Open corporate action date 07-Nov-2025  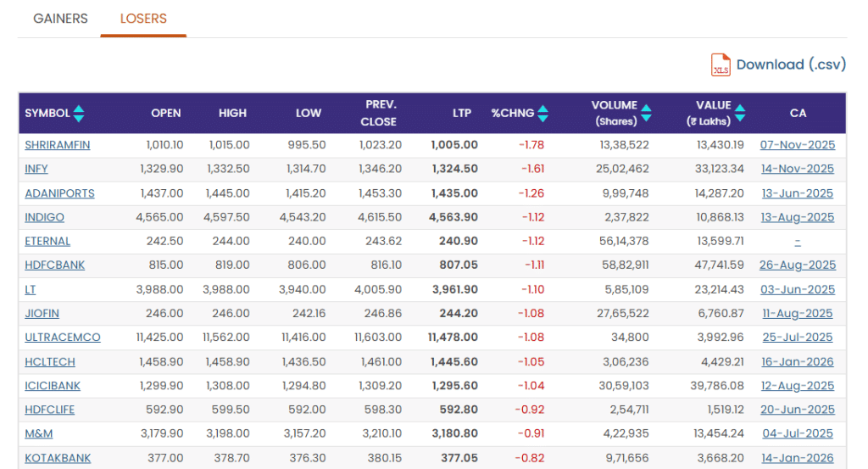[x=797, y=145]
